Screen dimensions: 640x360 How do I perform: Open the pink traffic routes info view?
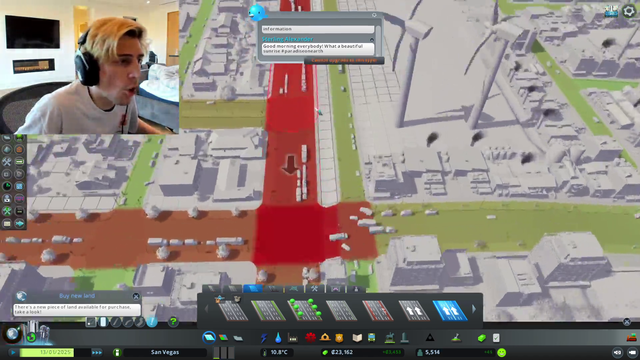click(19, 199)
